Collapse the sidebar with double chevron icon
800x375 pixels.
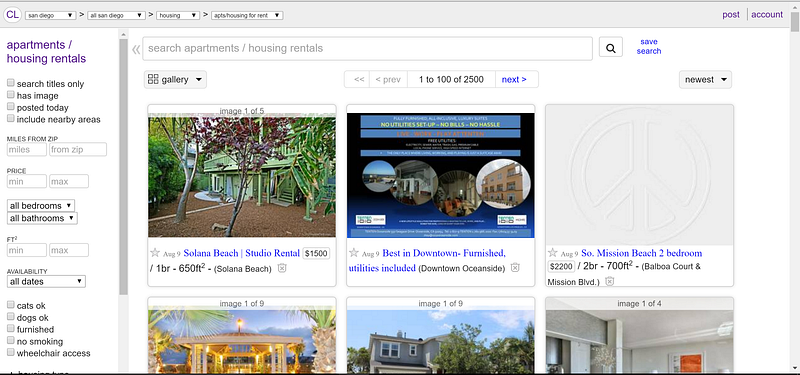(x=136, y=49)
